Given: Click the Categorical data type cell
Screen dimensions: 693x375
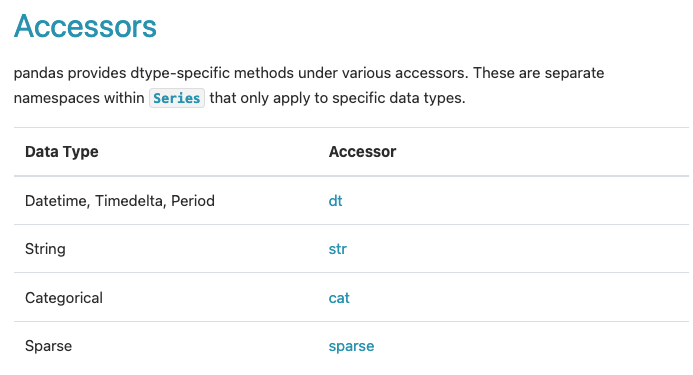Looking at the screenshot, I should [64, 298].
